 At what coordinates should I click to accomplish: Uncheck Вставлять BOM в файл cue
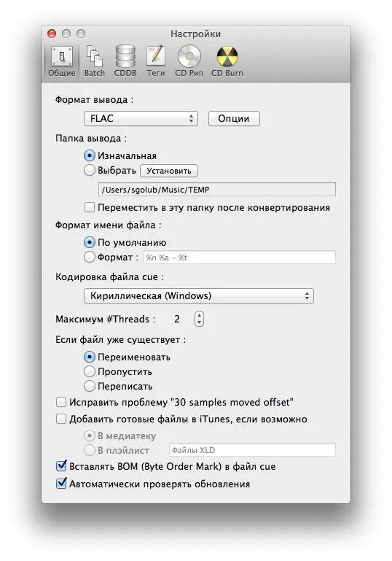pos(61,466)
